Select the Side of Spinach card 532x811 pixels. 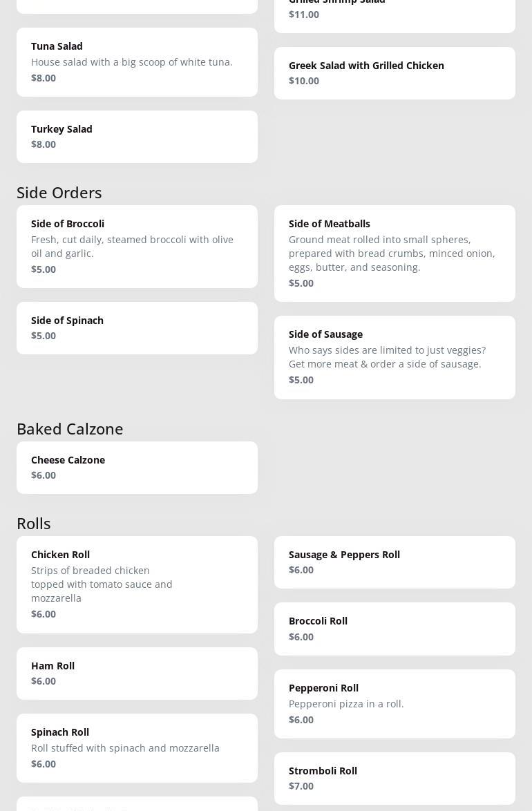tap(137, 327)
